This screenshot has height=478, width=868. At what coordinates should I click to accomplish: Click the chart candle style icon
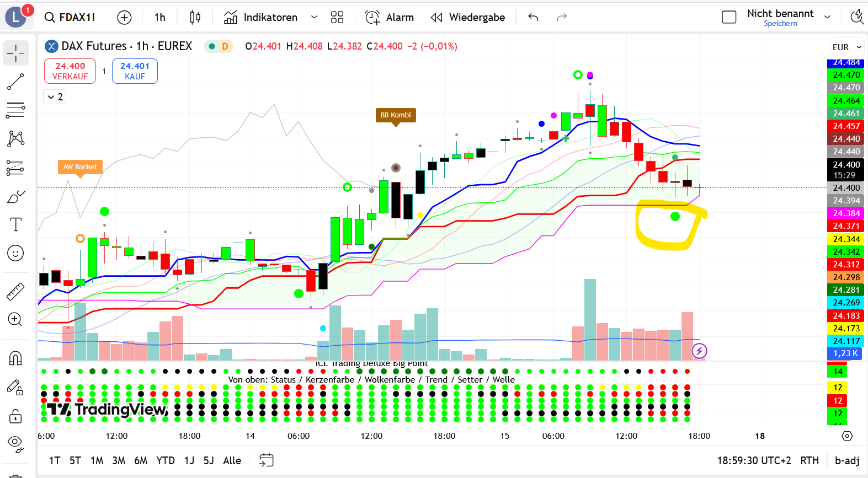point(195,18)
